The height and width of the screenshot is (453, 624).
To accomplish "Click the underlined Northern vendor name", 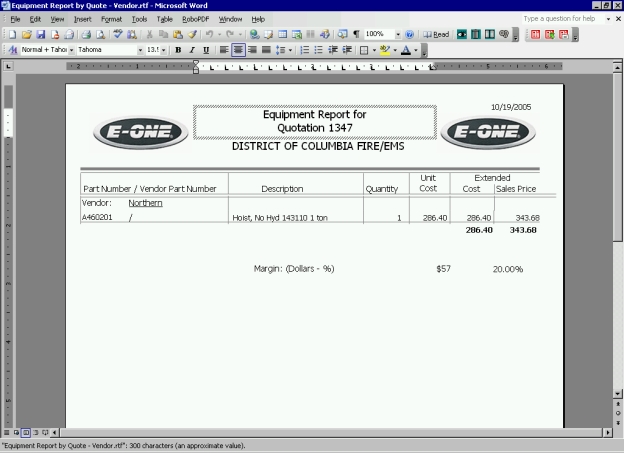I will coord(145,203).
